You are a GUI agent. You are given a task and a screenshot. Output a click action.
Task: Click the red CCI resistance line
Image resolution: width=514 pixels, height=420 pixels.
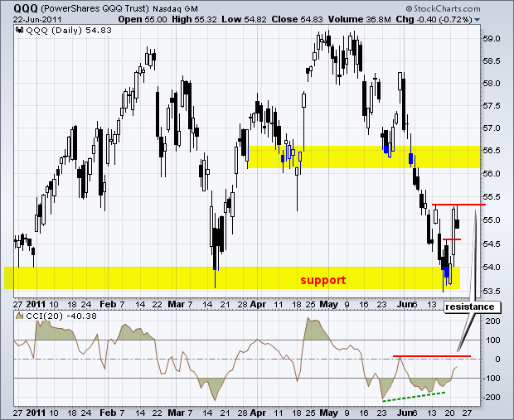(x=432, y=355)
